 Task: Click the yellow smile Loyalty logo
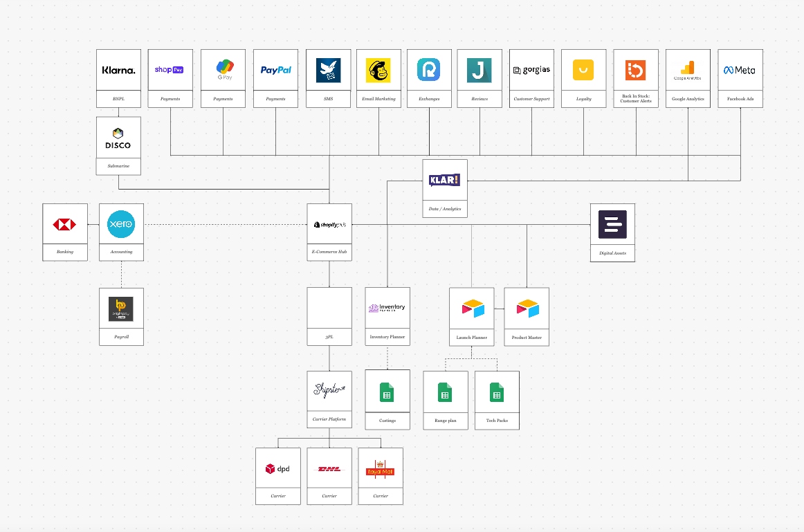pyautogui.click(x=583, y=70)
